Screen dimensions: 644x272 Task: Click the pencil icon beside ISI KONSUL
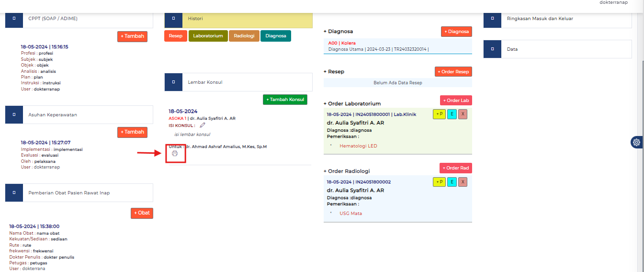coord(203,125)
